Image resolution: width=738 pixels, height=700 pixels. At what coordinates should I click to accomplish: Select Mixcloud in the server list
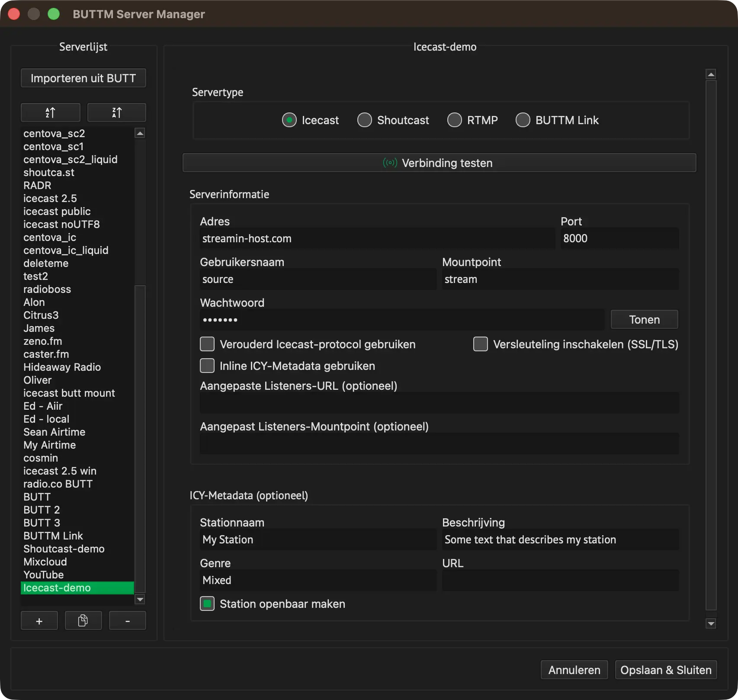click(x=77, y=562)
